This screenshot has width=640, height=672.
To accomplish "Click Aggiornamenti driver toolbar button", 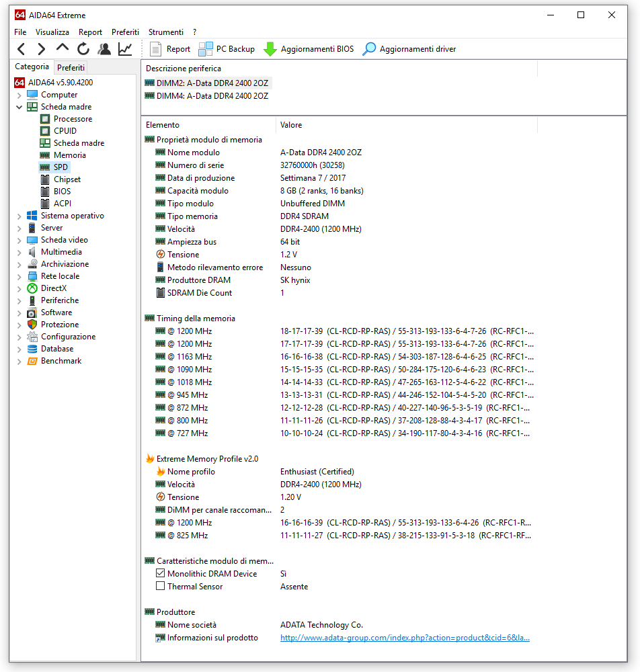I will coord(409,49).
